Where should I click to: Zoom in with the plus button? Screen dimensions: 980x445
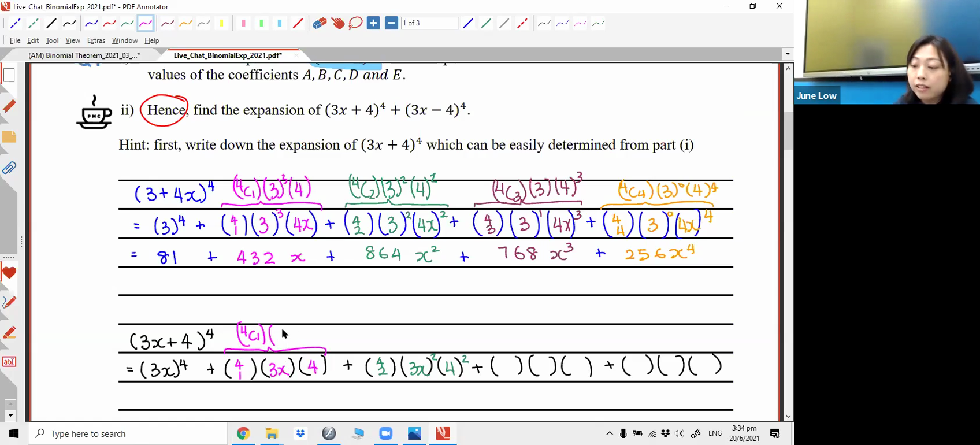(373, 24)
